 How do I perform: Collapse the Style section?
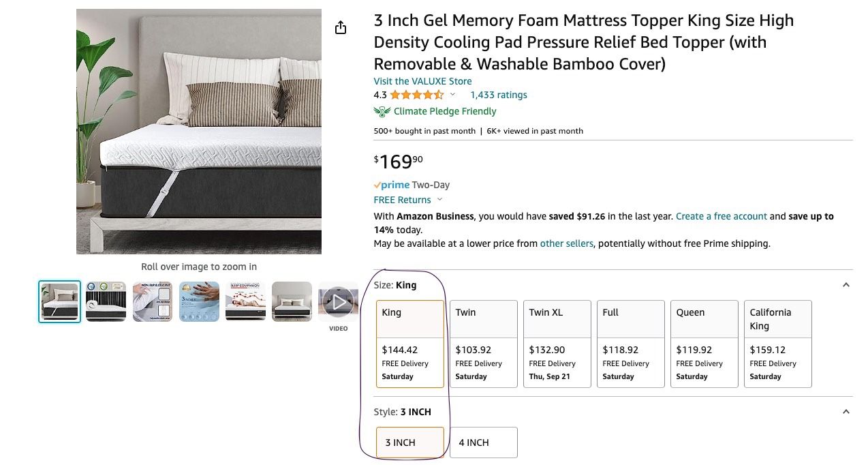click(846, 411)
